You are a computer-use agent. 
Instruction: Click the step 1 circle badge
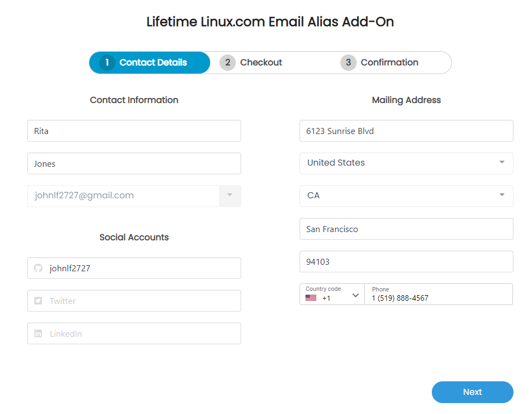coord(107,63)
